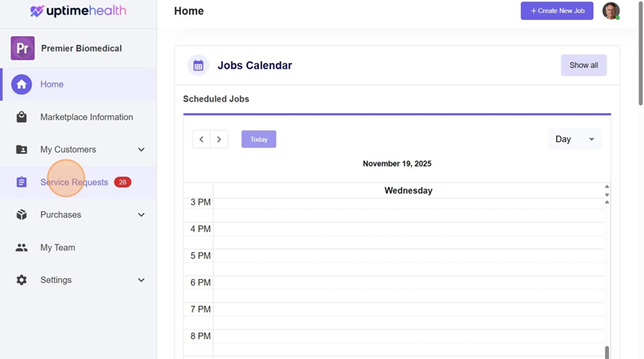The height and width of the screenshot is (359, 644).
Task: Expand the My Customers submenu chevron
Action: (x=141, y=149)
